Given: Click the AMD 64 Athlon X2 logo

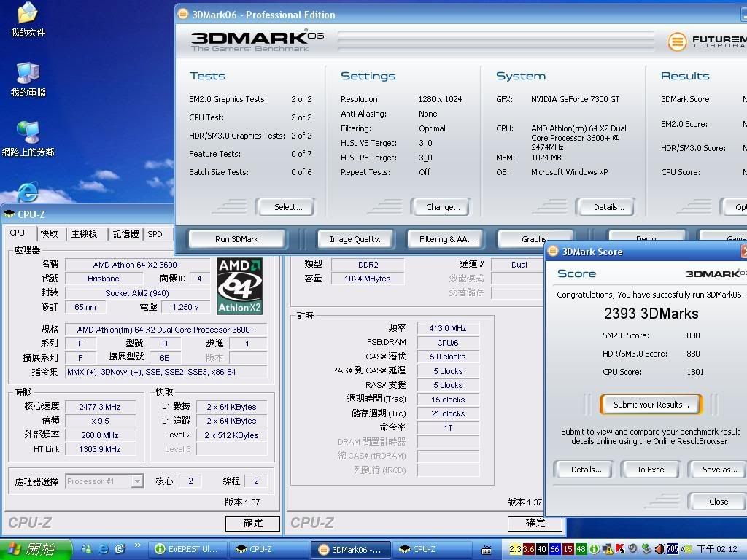Looking at the screenshot, I should point(239,286).
